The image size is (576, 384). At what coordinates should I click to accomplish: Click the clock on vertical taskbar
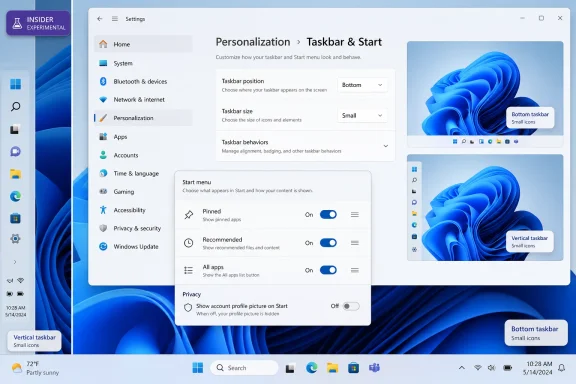pos(15,311)
